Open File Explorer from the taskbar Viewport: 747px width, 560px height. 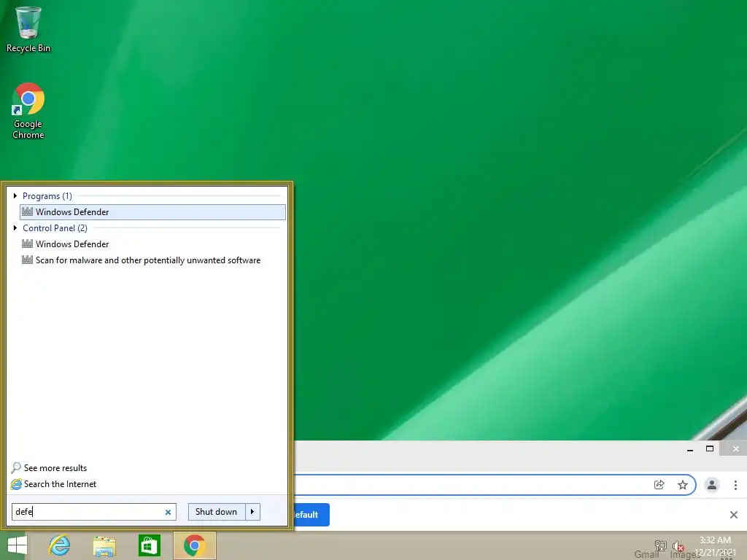tap(104, 545)
